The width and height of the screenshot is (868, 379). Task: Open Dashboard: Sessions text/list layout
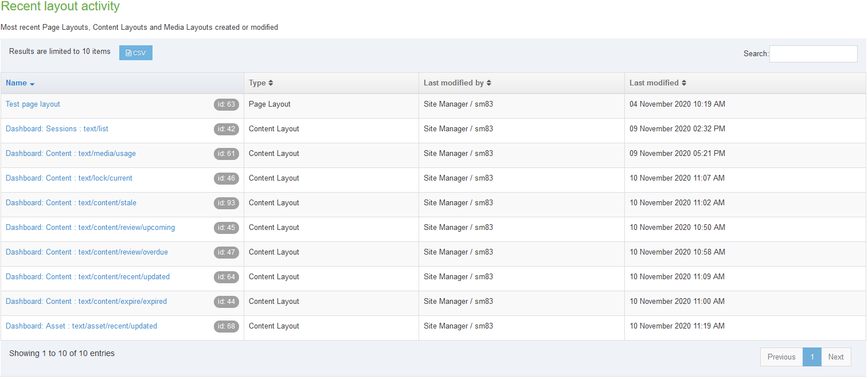coord(57,129)
